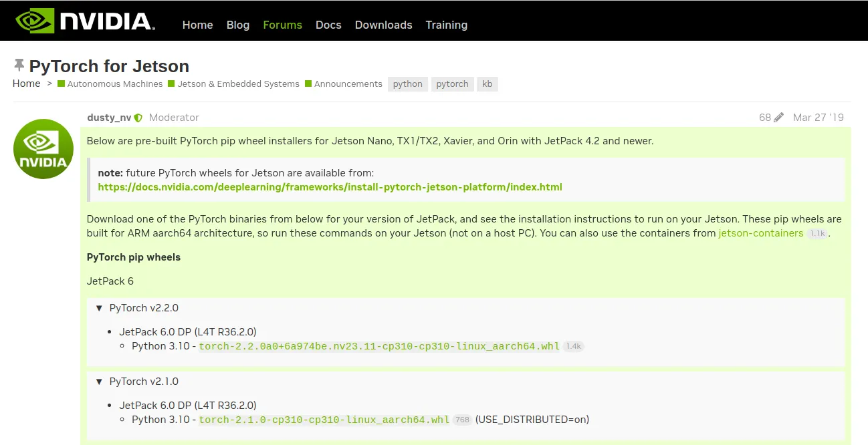Viewport: 868px width, 445px height.
Task: Click the pinned topic pin icon
Action: (19, 65)
